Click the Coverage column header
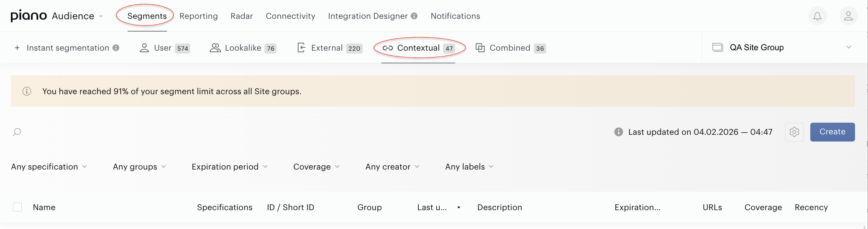This screenshot has height=229, width=868. coord(763,207)
